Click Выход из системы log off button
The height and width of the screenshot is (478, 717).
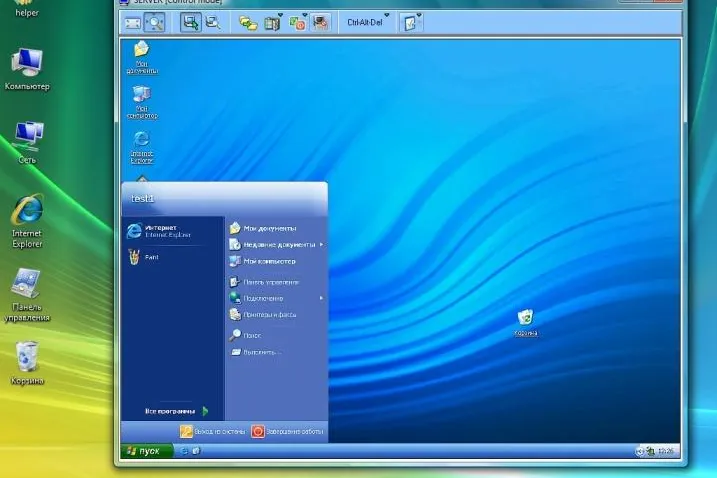tap(213, 431)
